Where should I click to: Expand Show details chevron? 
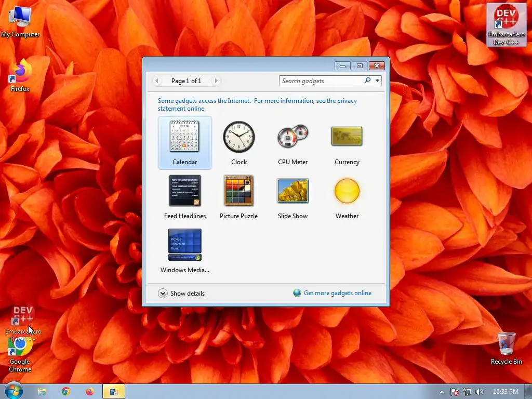pyautogui.click(x=163, y=293)
